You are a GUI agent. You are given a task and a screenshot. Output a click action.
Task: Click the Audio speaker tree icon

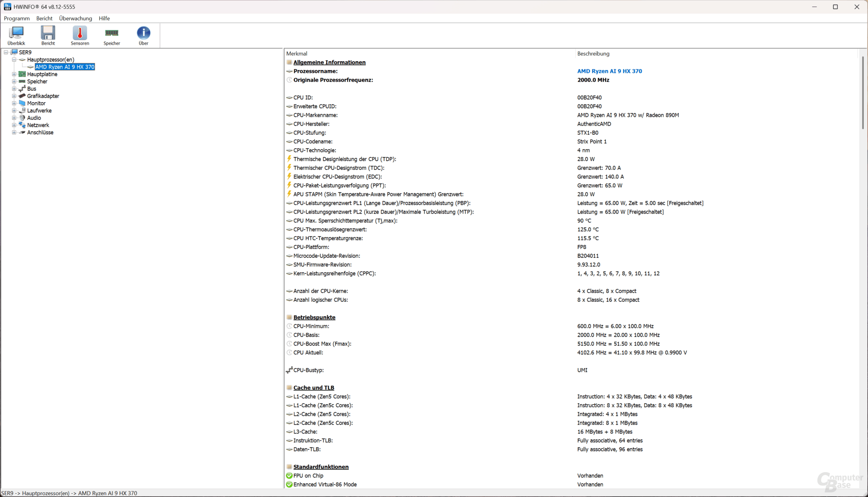point(22,118)
